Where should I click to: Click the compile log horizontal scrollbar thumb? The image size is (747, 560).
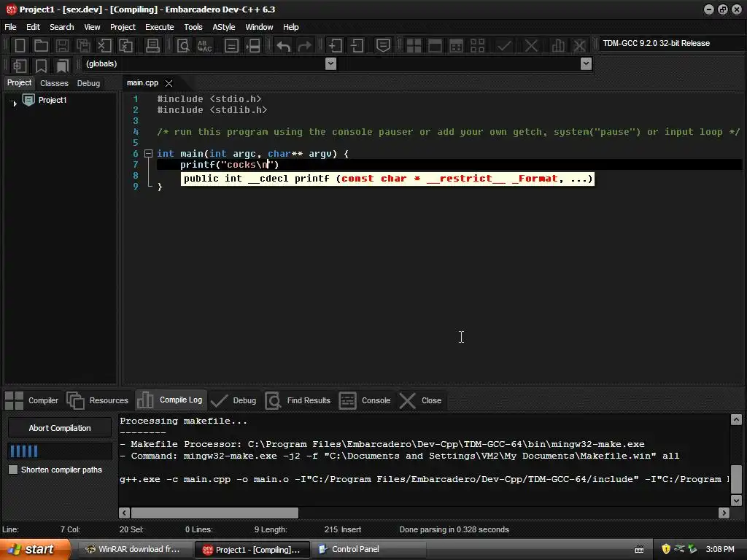tap(215, 513)
